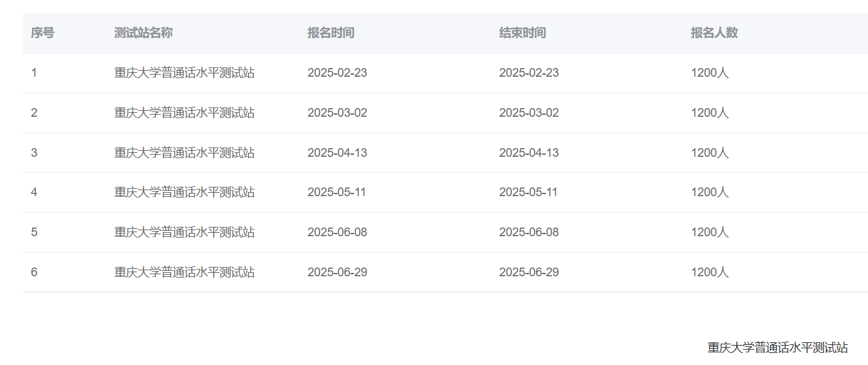868x365 pixels.
Task: Click the 序号 column header
Action: (x=43, y=33)
